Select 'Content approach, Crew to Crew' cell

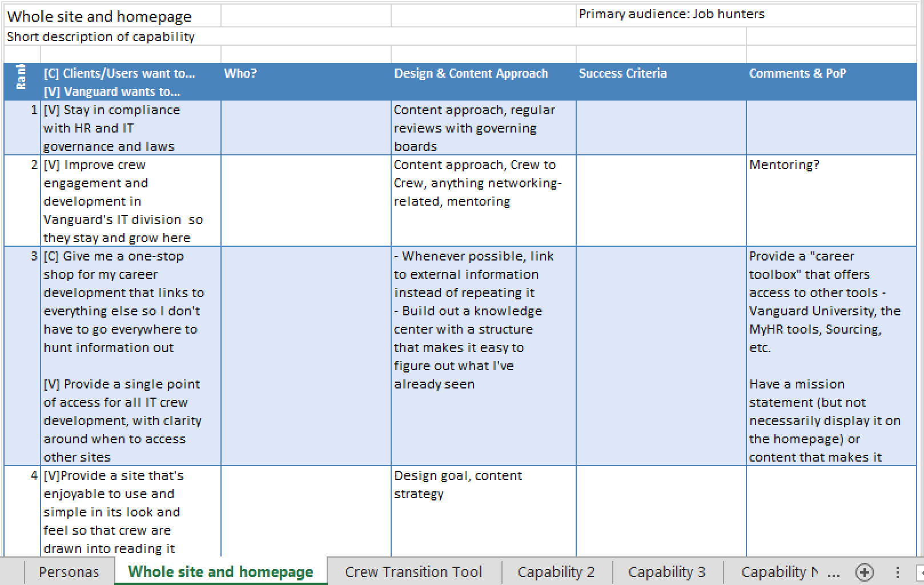(483, 201)
